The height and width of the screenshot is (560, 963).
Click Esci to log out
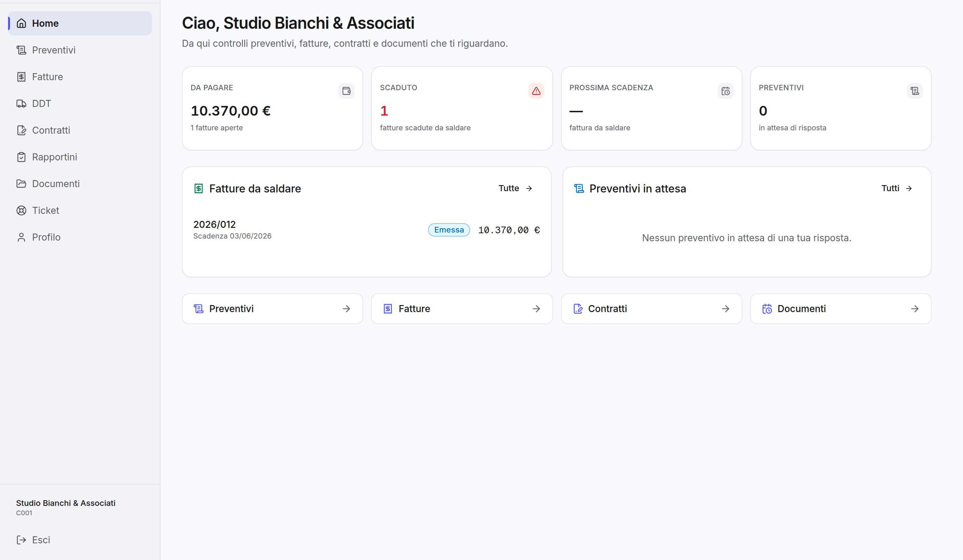tap(80, 540)
